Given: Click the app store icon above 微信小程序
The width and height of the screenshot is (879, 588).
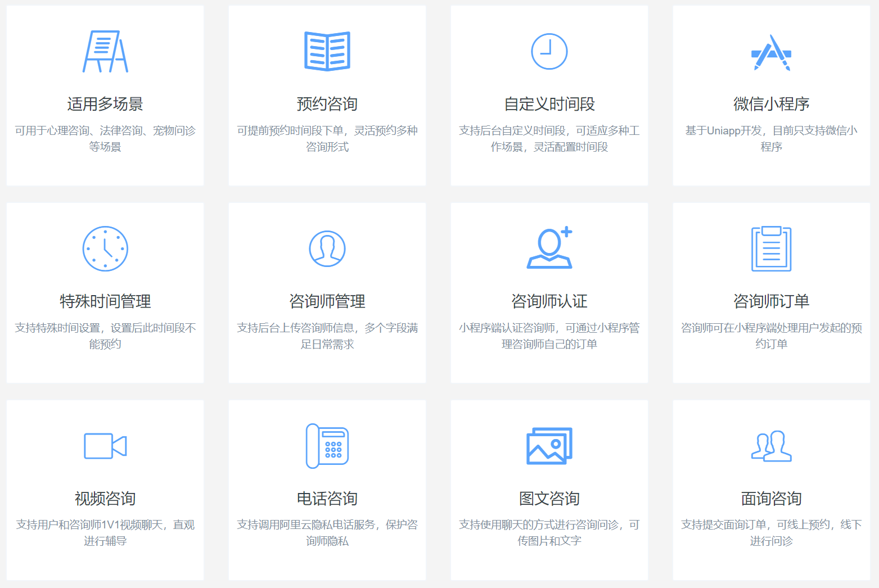Looking at the screenshot, I should 772,52.
